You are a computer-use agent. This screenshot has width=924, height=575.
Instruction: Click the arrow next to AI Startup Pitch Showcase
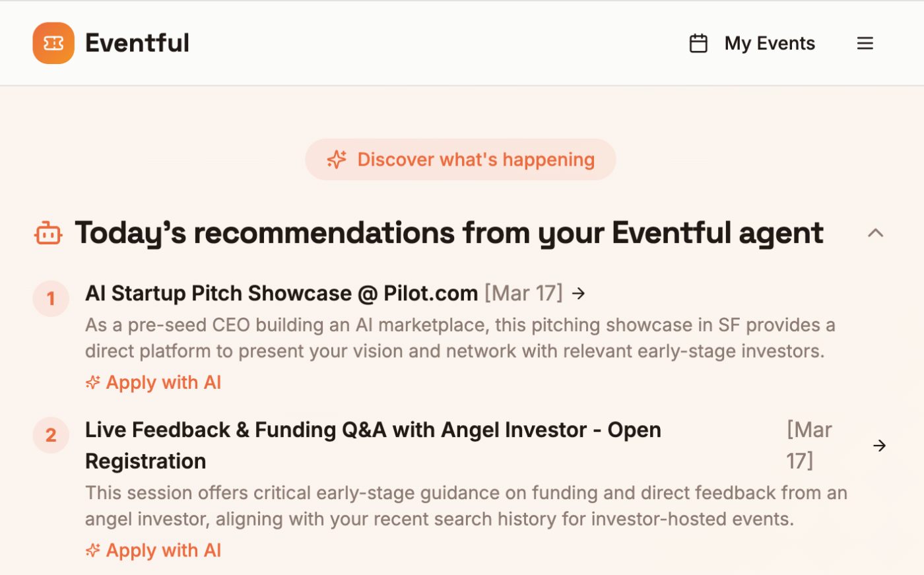point(579,293)
